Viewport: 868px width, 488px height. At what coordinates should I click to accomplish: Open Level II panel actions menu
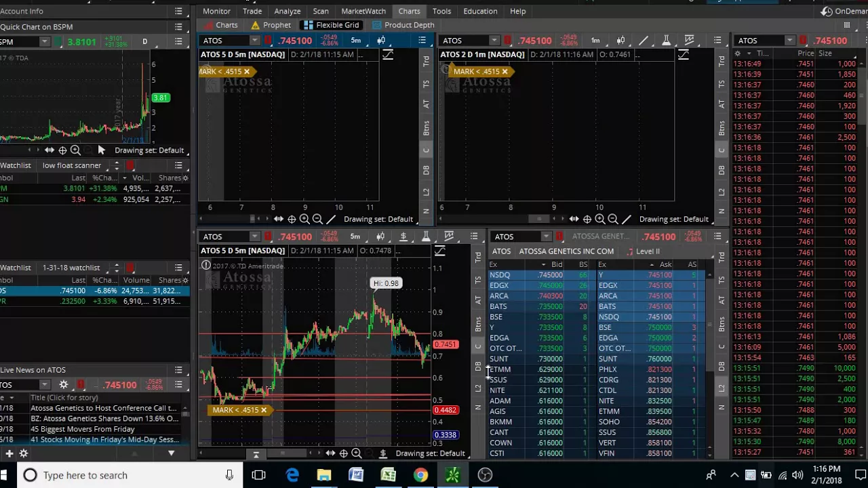(717, 237)
